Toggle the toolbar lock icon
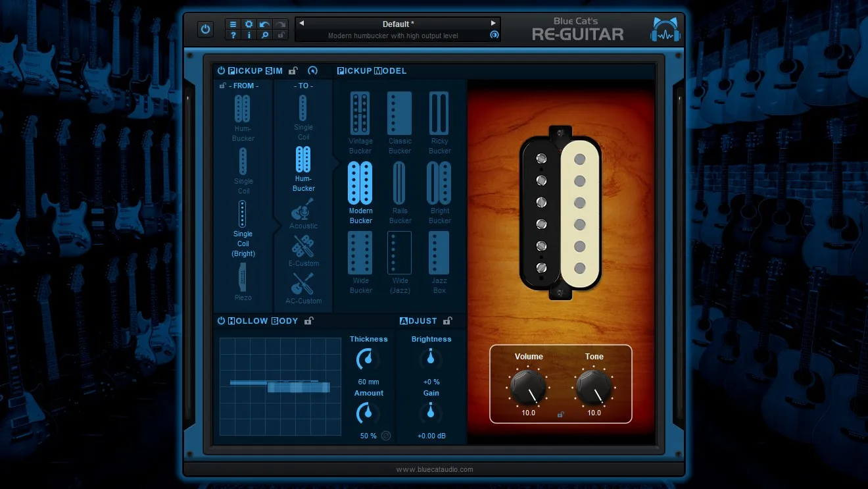Screen dimensions: 868x489 (x=281, y=35)
